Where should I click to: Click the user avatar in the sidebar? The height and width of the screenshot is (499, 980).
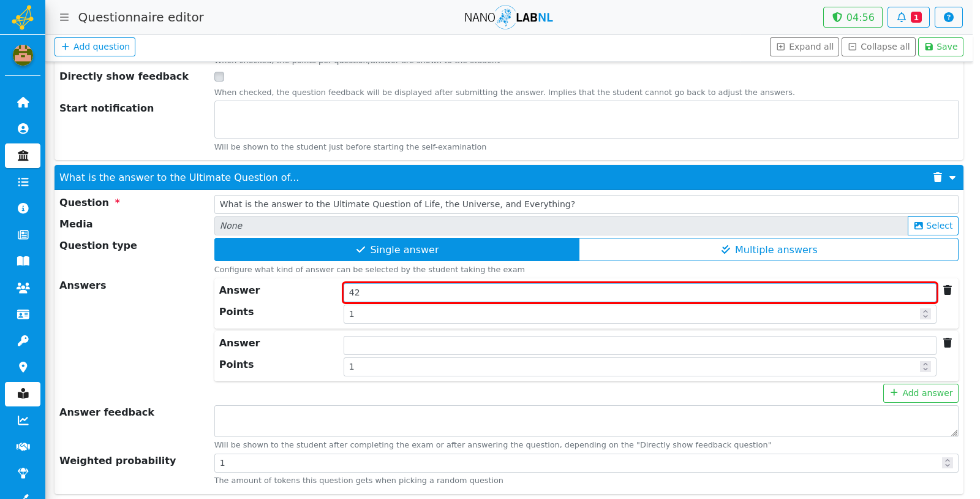(x=23, y=55)
